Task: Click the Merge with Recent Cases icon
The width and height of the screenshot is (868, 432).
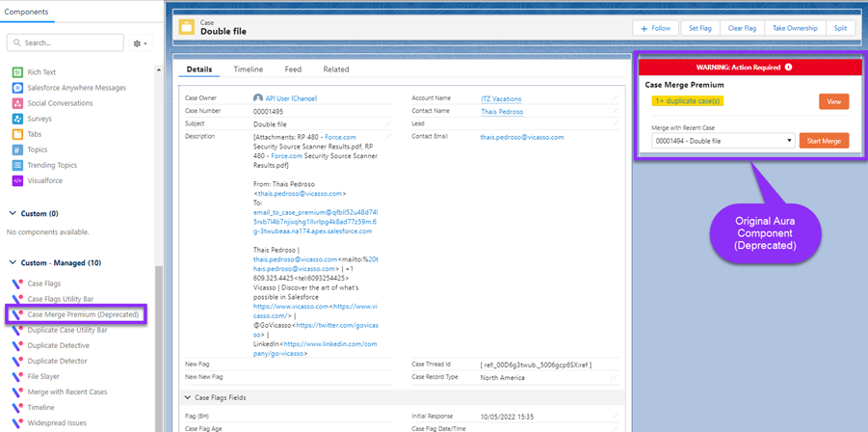Action: point(17,392)
